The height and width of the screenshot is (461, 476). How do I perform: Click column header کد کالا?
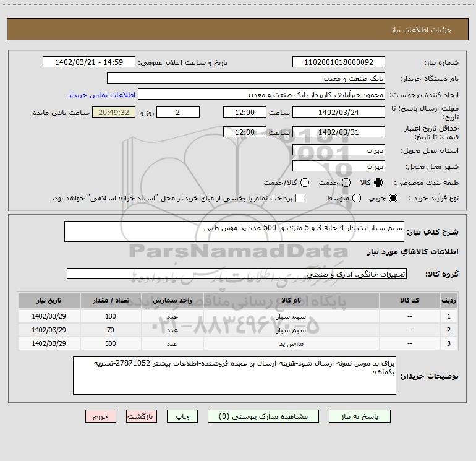point(409,300)
